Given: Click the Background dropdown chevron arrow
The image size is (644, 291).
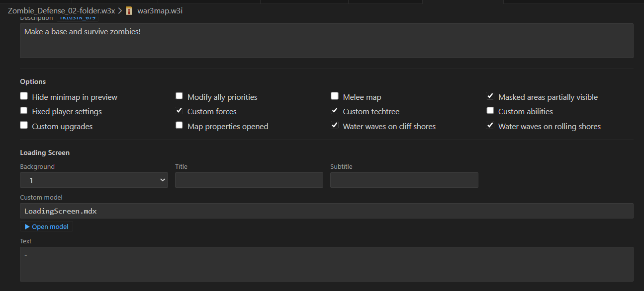Looking at the screenshot, I should (x=163, y=180).
